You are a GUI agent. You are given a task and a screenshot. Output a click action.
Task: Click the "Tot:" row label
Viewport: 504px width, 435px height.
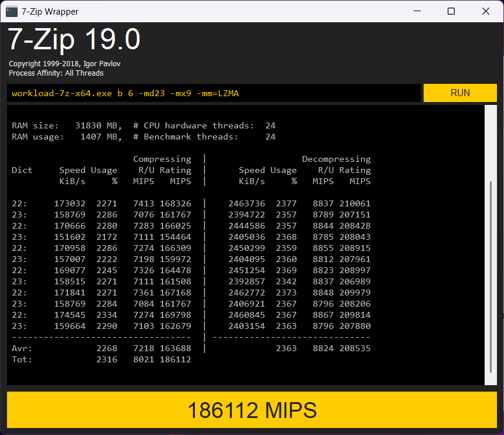(22, 359)
